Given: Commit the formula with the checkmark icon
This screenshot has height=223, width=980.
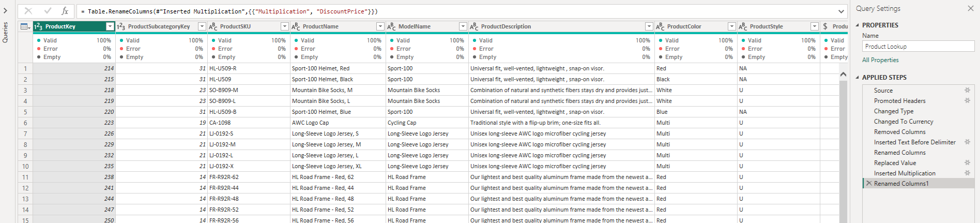Looking at the screenshot, I should pos(48,11).
